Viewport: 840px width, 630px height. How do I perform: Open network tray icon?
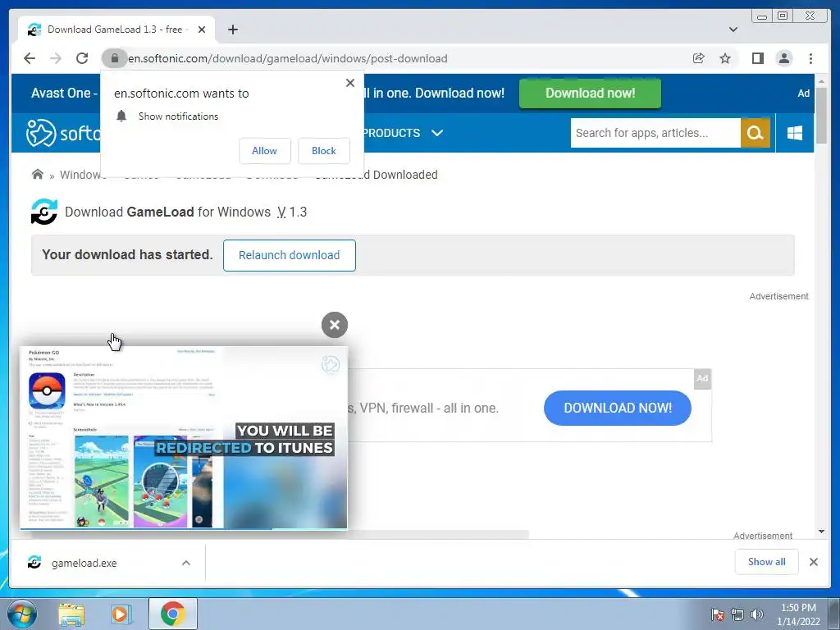[737, 614]
